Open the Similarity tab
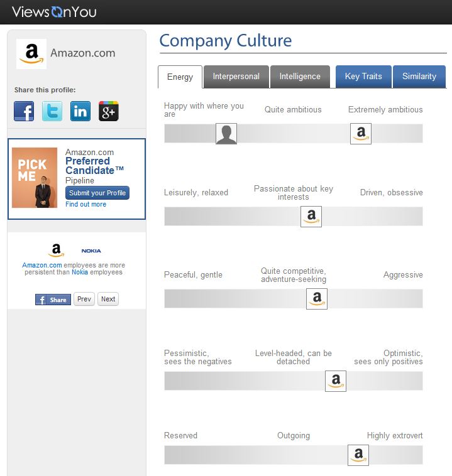The image size is (452, 476). tap(419, 77)
